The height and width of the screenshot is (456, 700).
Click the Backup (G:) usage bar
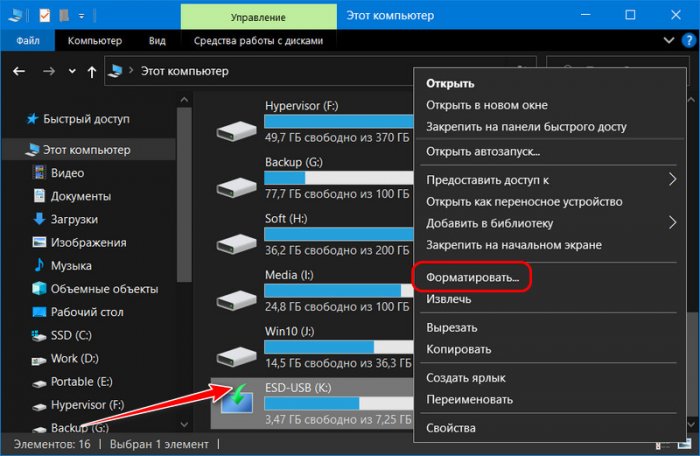pyautogui.click(x=339, y=178)
